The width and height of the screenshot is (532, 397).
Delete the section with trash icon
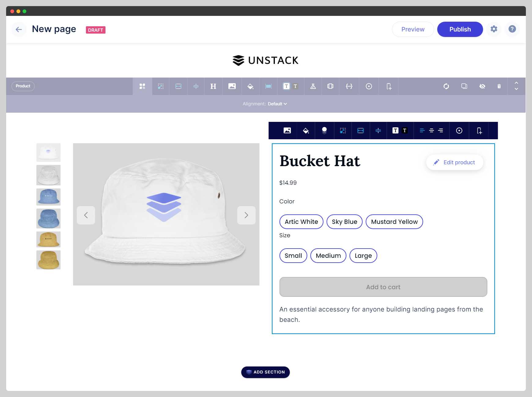point(499,86)
